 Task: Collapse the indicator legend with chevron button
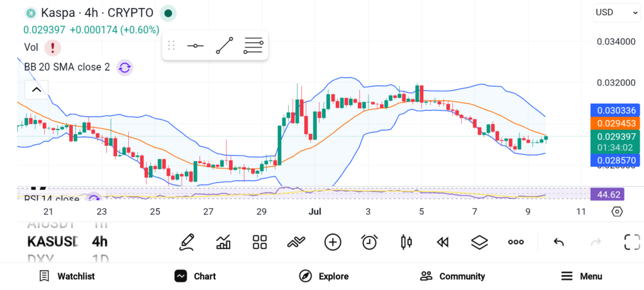click(36, 89)
